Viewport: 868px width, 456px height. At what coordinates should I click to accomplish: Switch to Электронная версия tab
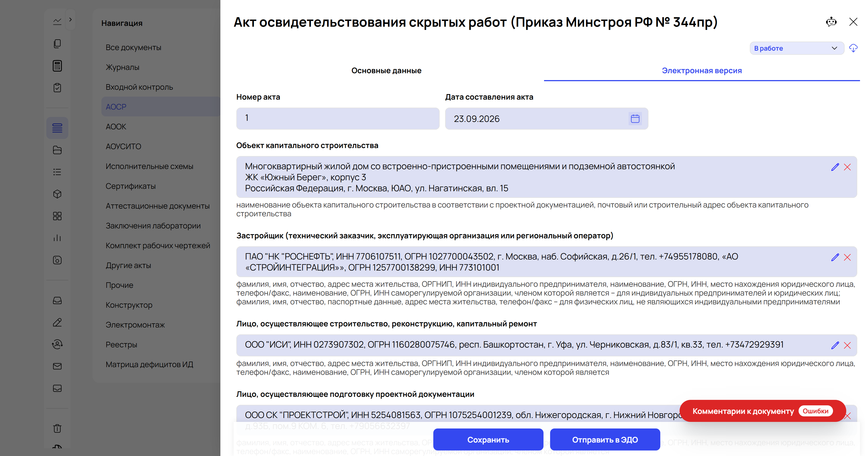[x=702, y=71]
